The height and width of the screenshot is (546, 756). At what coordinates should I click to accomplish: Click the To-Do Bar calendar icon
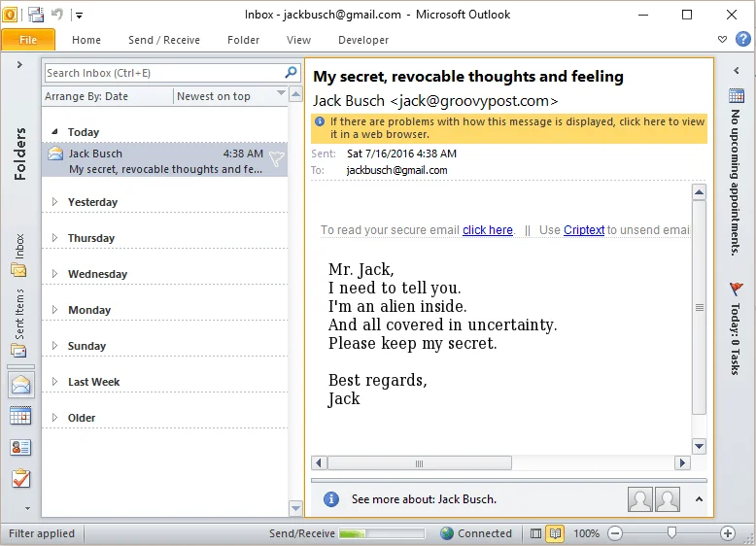(737, 95)
